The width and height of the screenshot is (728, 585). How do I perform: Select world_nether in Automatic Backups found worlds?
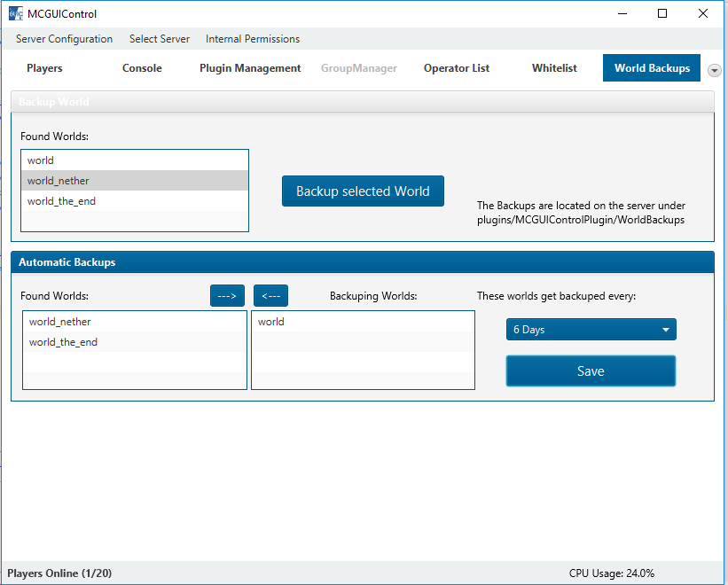pyautogui.click(x=60, y=322)
